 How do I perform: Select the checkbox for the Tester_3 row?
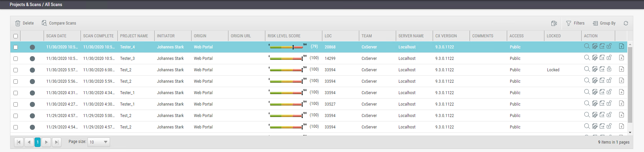click(15, 59)
